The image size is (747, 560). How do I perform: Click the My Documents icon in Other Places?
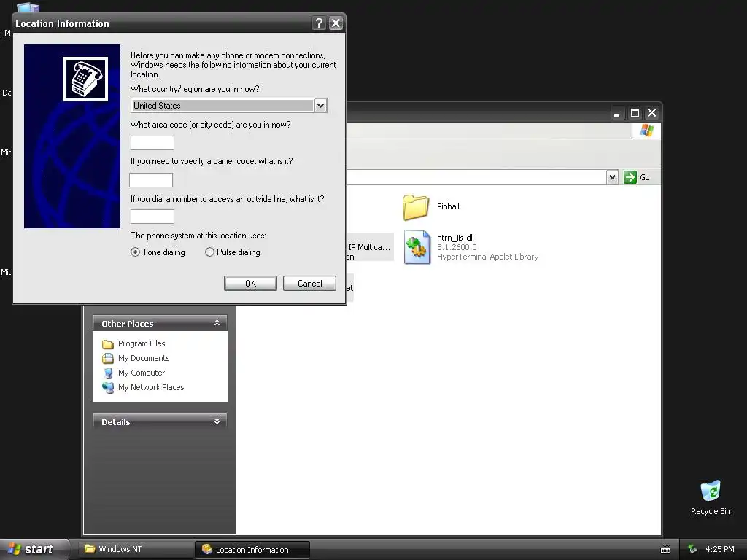(x=108, y=358)
